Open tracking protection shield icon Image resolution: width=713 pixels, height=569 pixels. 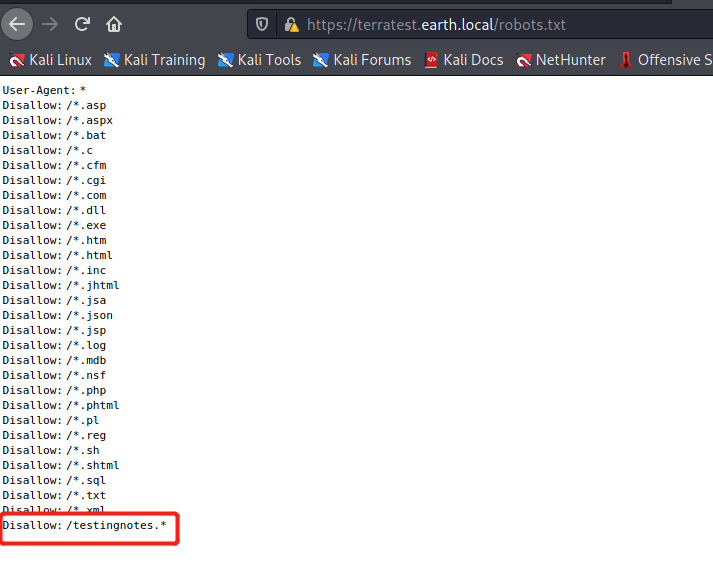point(262,24)
